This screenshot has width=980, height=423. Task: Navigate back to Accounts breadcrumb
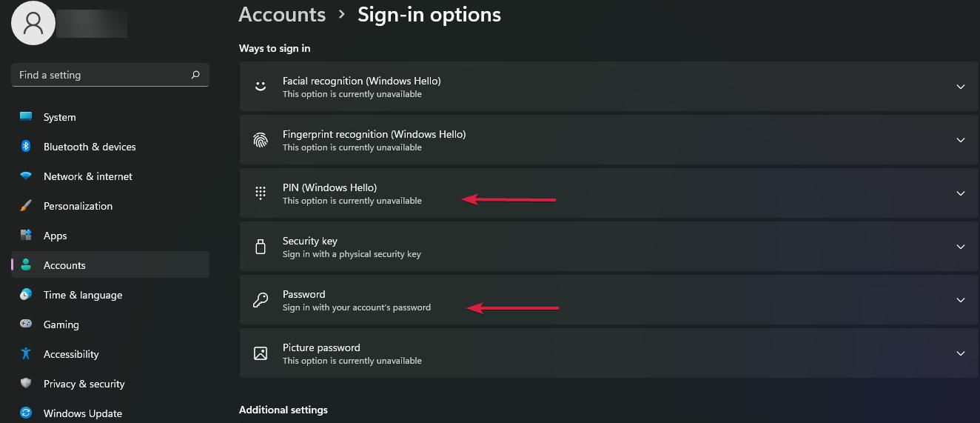282,15
